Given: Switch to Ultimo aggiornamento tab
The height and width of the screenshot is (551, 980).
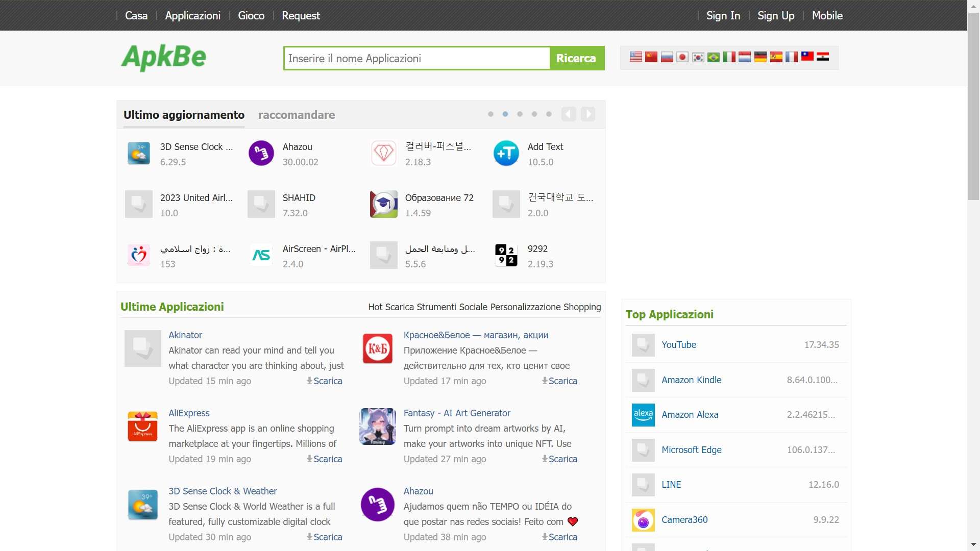Looking at the screenshot, I should pos(184,115).
